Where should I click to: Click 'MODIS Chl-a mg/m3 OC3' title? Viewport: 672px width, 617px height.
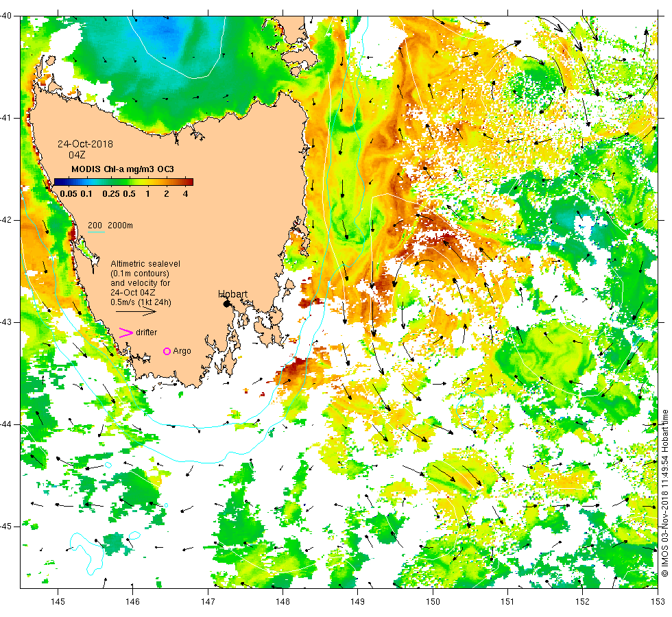[x=123, y=169]
